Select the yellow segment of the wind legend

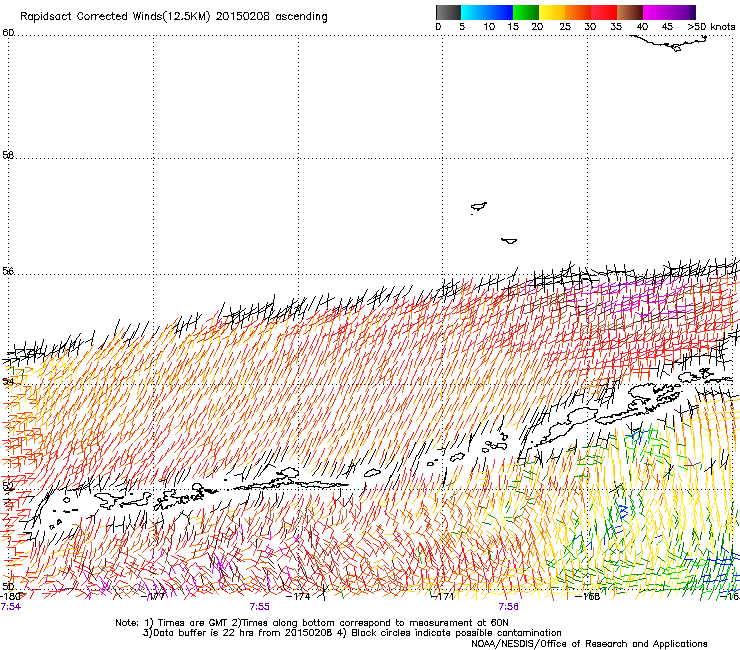tap(552, 12)
